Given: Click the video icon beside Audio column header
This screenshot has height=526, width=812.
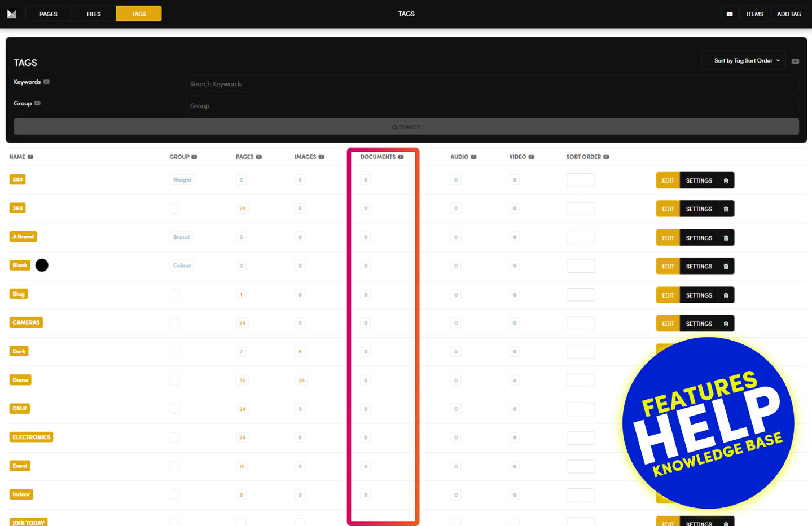Looking at the screenshot, I should pos(473,157).
